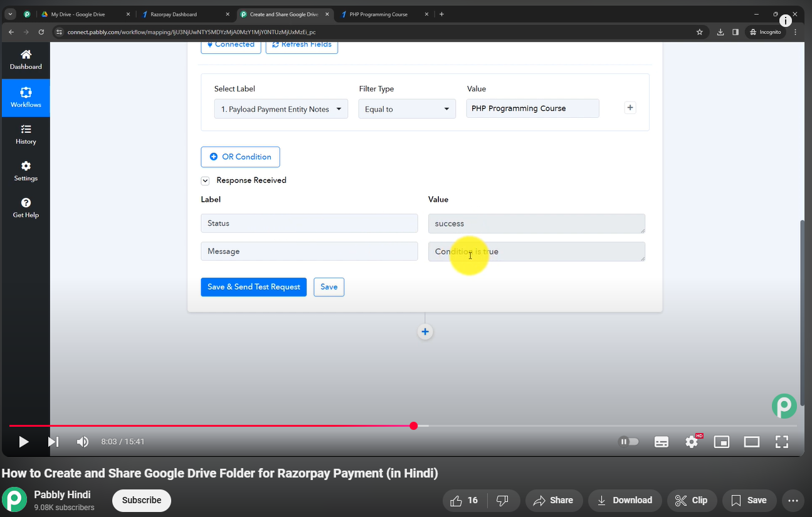Open the Pabbly Hindi channel avatar
Viewport: 812px width, 517px height.
[x=14, y=499]
